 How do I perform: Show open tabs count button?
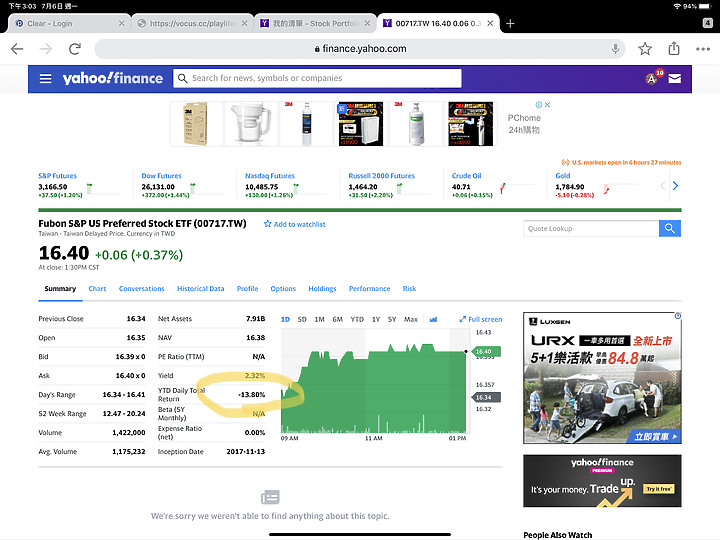coord(708,23)
